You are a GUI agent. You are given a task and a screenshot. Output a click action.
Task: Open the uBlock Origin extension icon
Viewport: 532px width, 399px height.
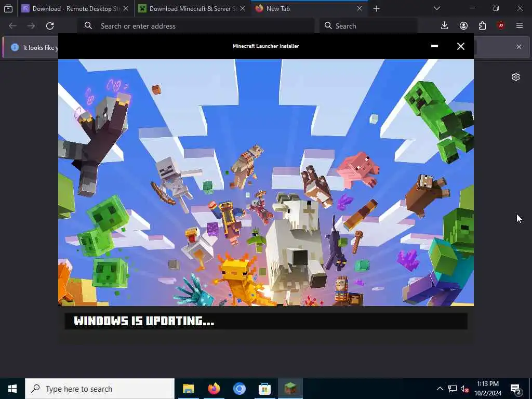click(501, 26)
